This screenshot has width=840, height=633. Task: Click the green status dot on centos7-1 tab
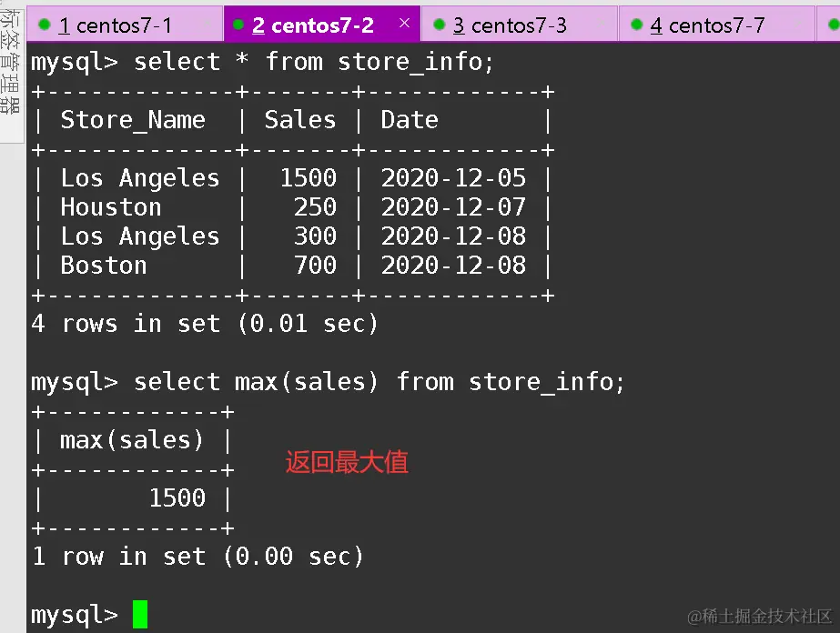click(45, 25)
